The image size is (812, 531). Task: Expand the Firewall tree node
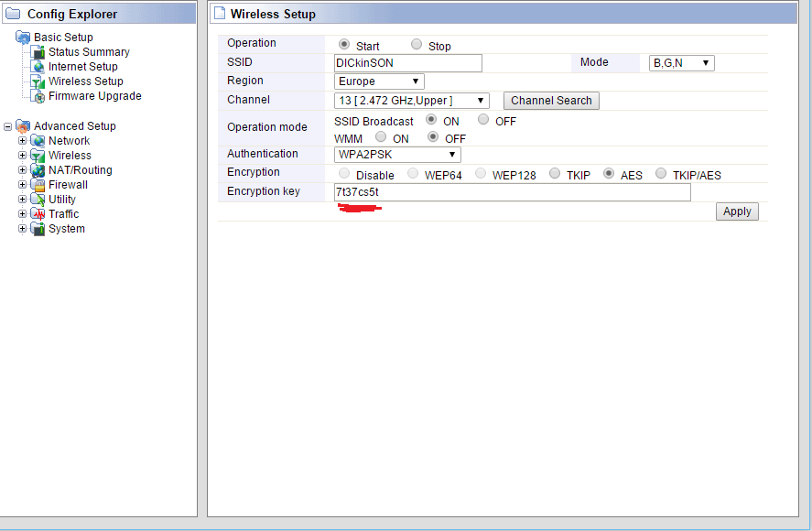(x=22, y=184)
